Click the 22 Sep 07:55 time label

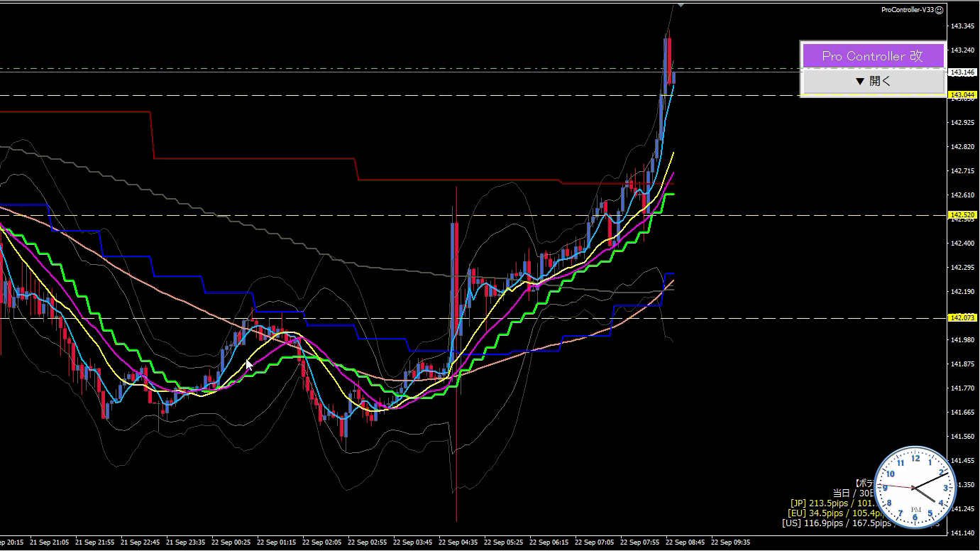[639, 542]
